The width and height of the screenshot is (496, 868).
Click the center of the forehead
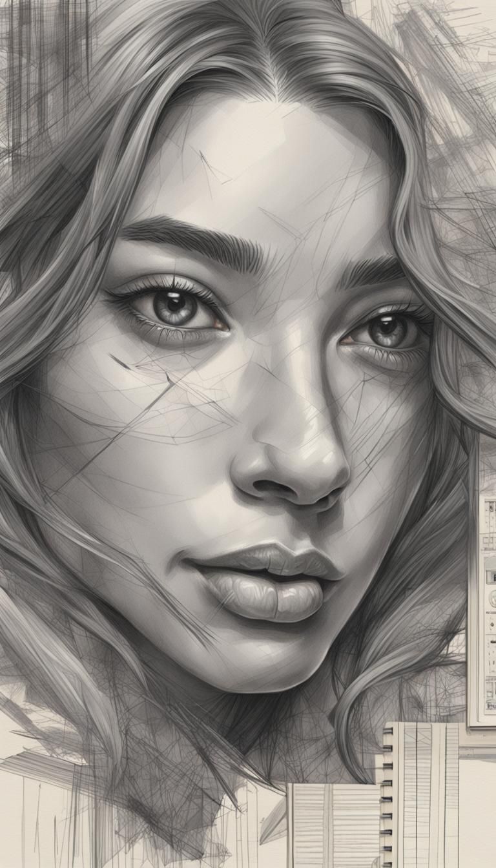[271, 161]
